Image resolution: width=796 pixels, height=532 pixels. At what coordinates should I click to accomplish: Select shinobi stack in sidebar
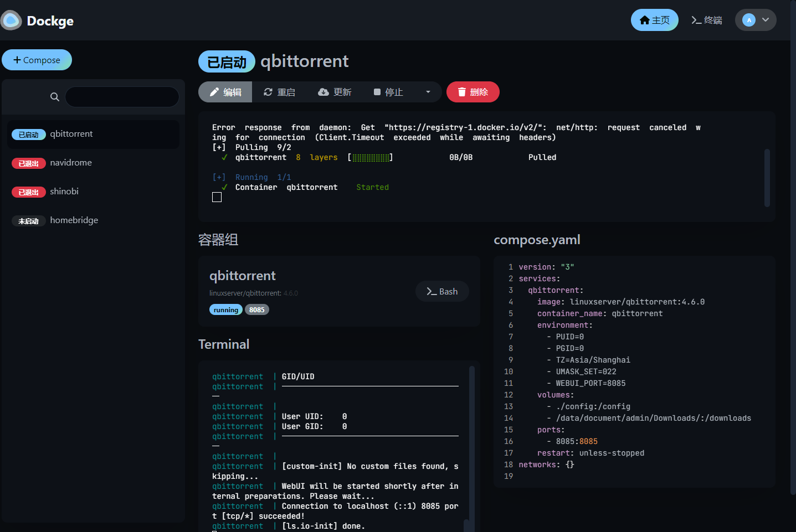pyautogui.click(x=93, y=192)
